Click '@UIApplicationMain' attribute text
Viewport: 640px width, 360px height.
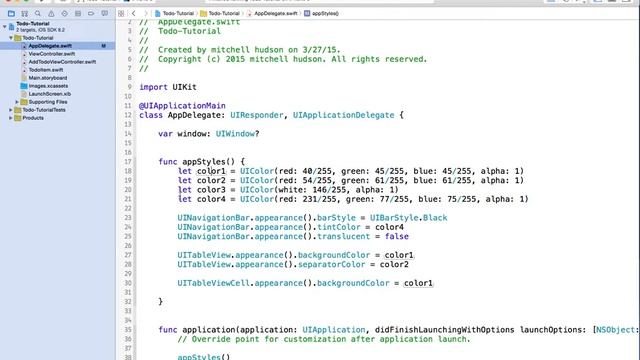click(x=182, y=106)
